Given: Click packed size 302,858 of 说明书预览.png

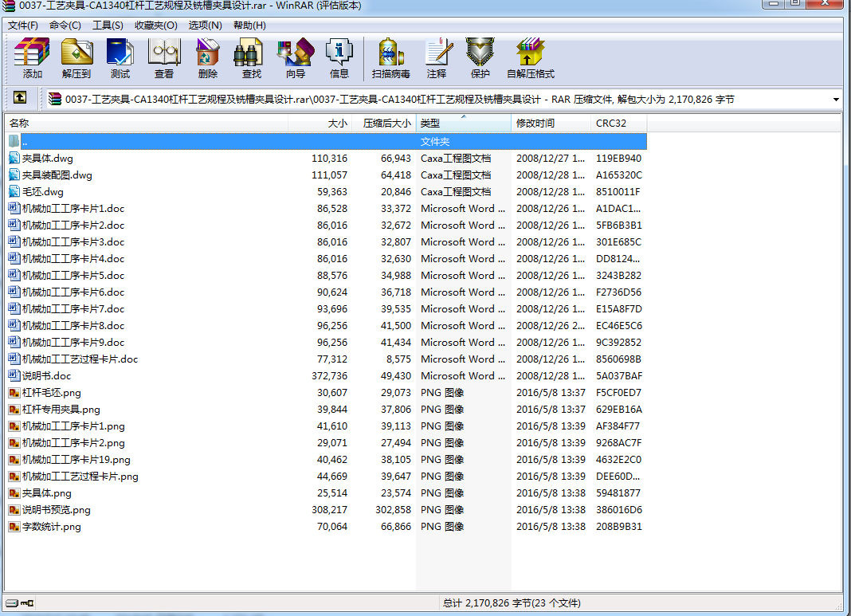Looking at the screenshot, I should coord(393,510).
